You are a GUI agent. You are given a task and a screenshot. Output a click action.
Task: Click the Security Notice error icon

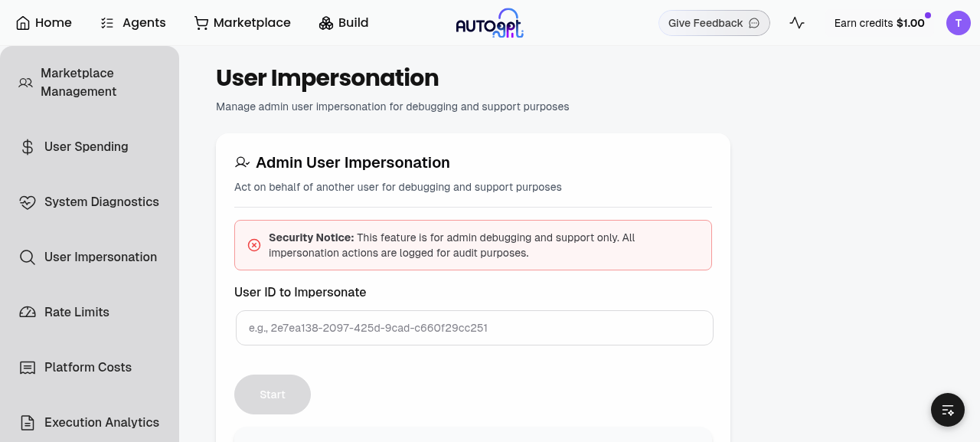[254, 245]
